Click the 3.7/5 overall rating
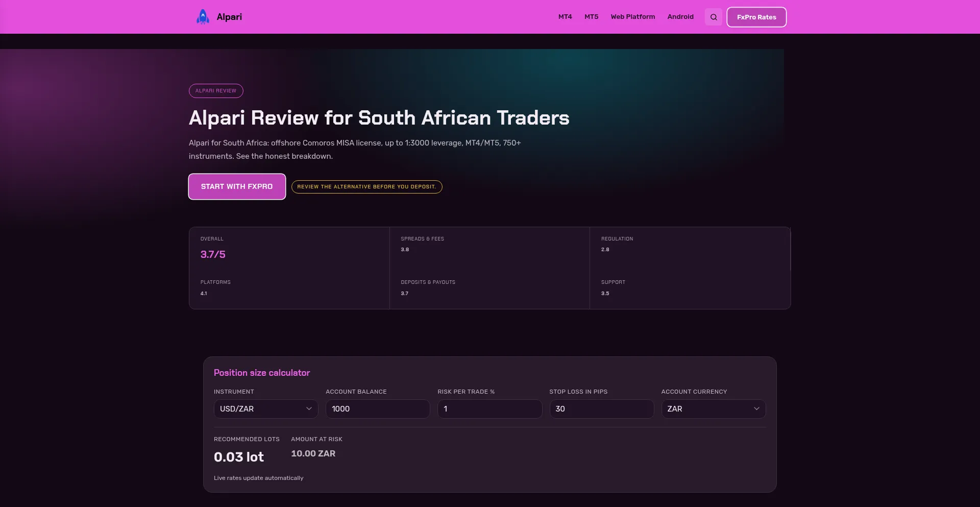 [x=213, y=254]
